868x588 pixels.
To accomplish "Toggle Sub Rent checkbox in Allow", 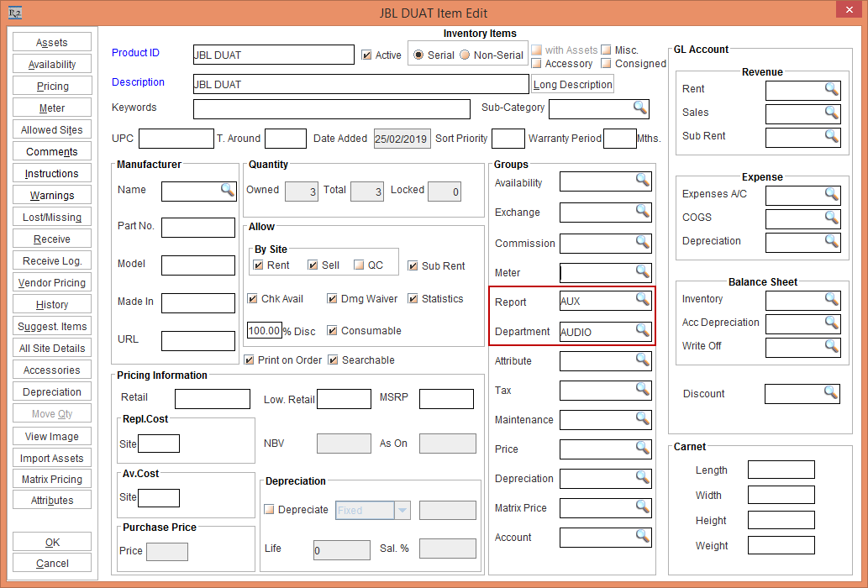I will (413, 265).
